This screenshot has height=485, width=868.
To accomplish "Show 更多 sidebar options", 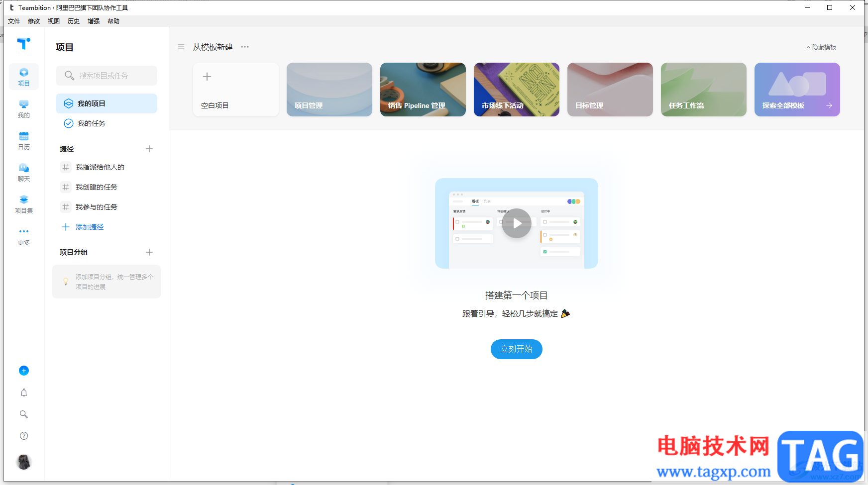I will coord(24,236).
